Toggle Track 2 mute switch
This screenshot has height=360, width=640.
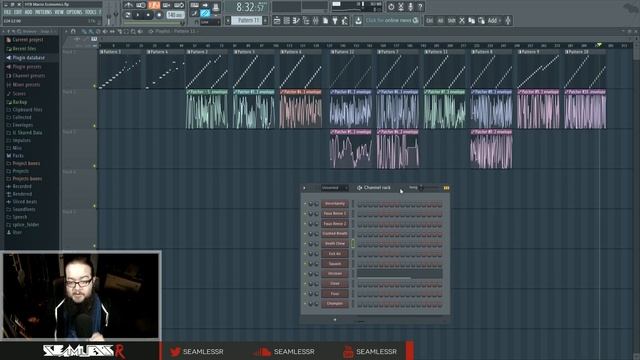pos(95,126)
